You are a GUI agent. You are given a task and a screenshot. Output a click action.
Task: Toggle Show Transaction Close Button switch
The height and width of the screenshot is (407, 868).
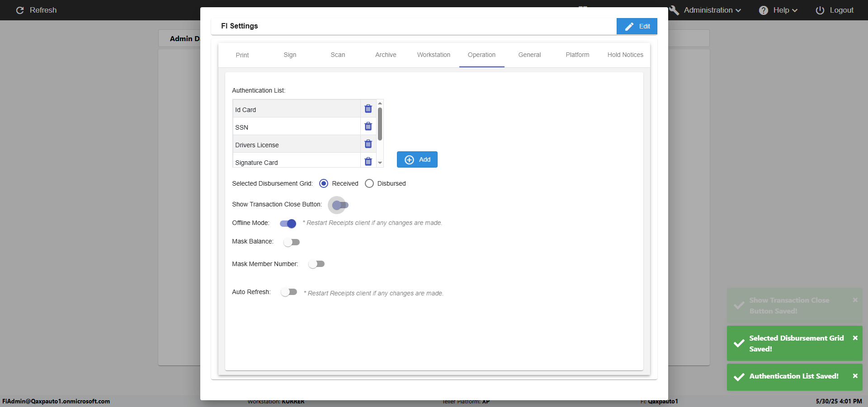tap(340, 205)
